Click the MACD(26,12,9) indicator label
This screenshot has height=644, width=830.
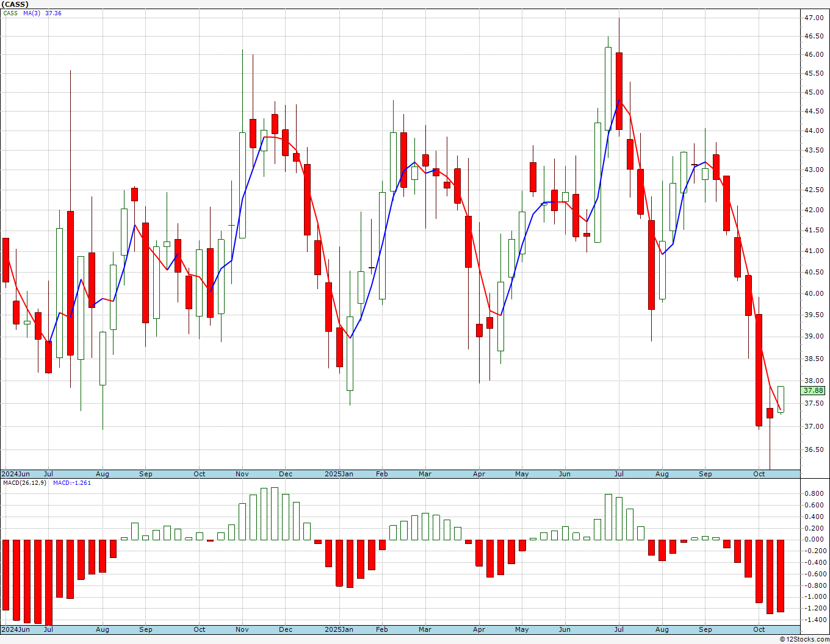(24, 483)
